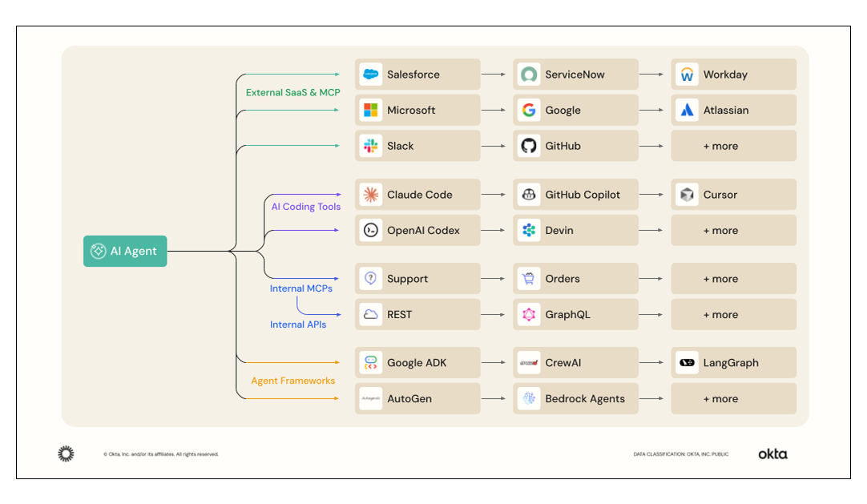This screenshot has height=504, width=867.
Task: Click the Internal MCPs label
Action: (300, 288)
